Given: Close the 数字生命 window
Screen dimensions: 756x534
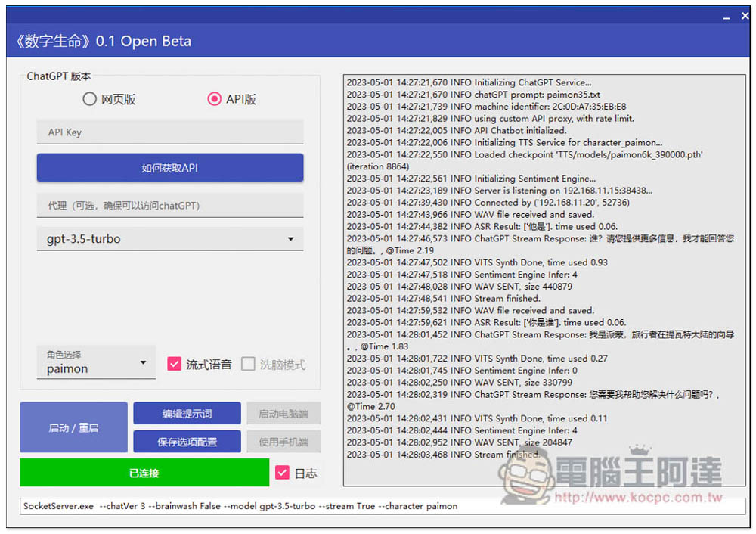Looking at the screenshot, I should pos(745,16).
